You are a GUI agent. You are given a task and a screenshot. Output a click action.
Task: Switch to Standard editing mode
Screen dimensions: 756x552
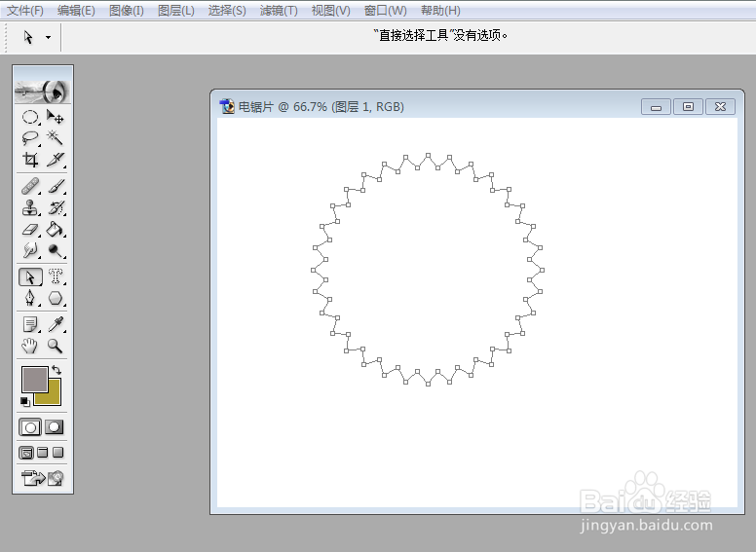[30, 427]
